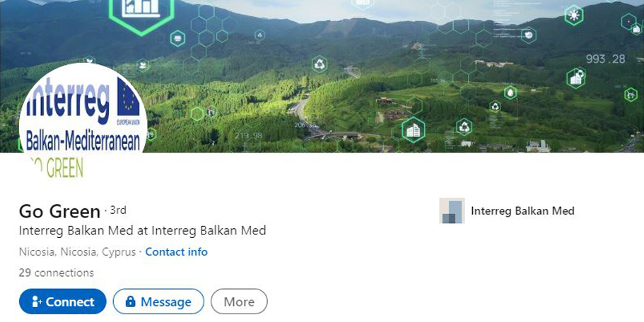This screenshot has width=644, height=322.
Task: Expand the More options button
Action: point(239,302)
